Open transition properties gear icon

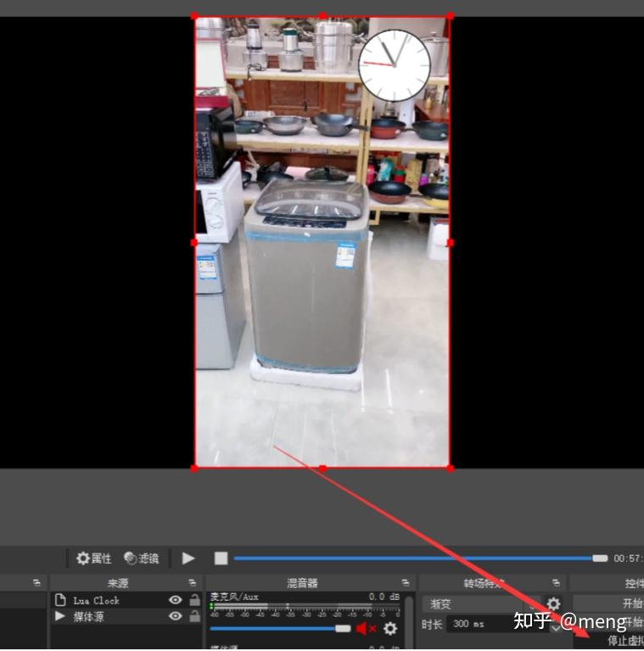[x=553, y=604]
